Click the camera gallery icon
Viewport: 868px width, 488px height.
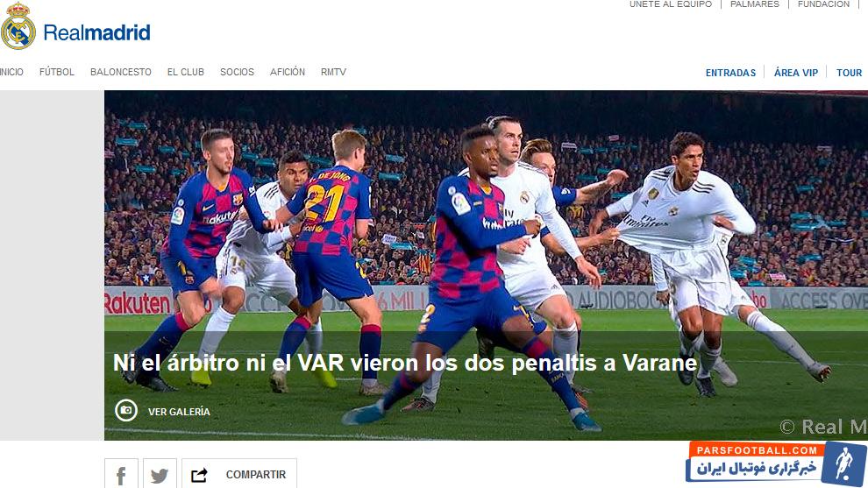(x=126, y=411)
